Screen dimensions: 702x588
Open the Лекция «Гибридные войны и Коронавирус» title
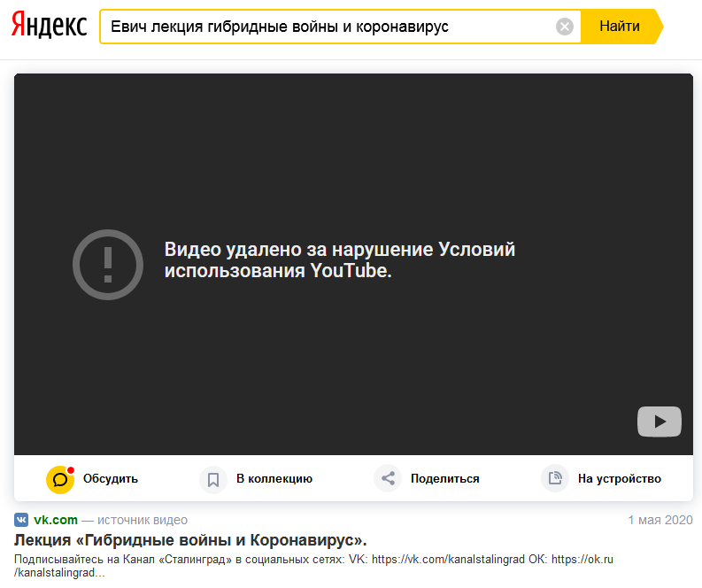click(x=190, y=540)
